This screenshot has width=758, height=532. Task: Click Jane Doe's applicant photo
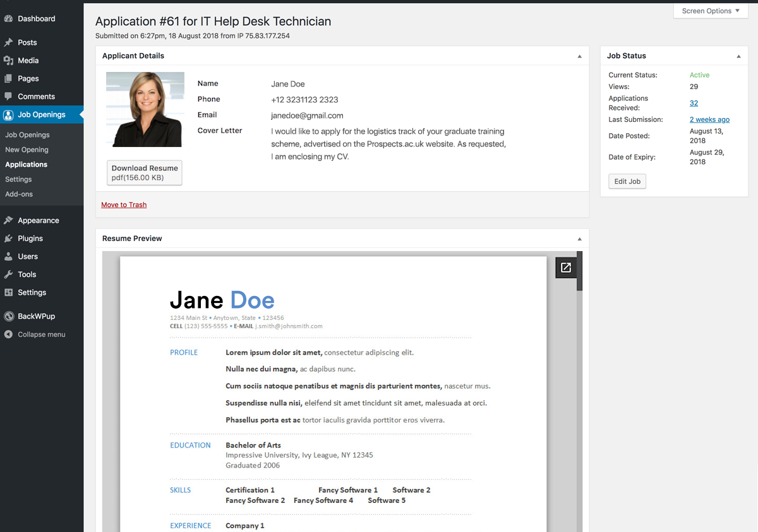[145, 109]
